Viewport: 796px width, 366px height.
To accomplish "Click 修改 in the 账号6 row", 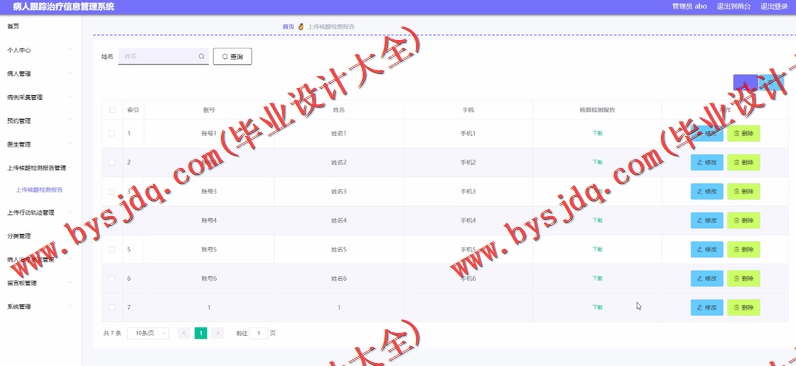I will pos(707,278).
